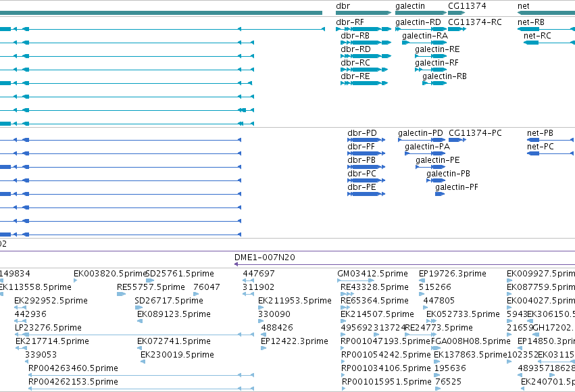This screenshot has width=575, height=392.
Task: Click the net gene label
Action: click(x=523, y=6)
